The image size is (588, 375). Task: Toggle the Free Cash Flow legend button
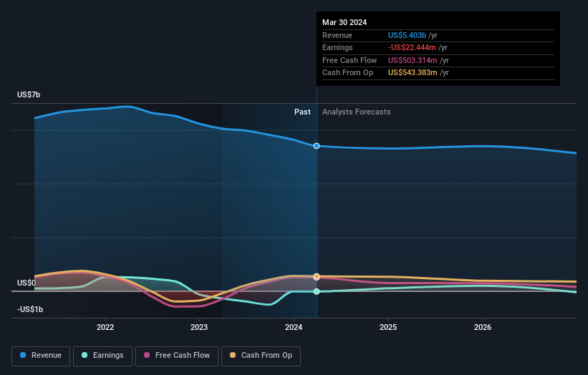click(x=177, y=356)
